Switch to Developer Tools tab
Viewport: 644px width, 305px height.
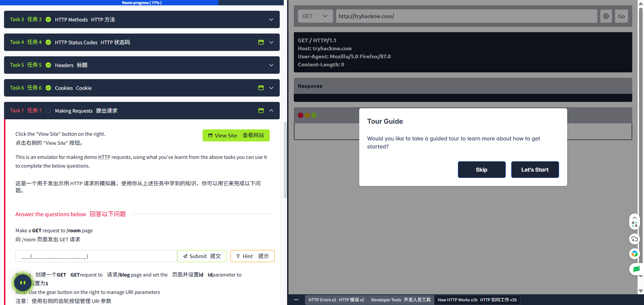point(401,300)
